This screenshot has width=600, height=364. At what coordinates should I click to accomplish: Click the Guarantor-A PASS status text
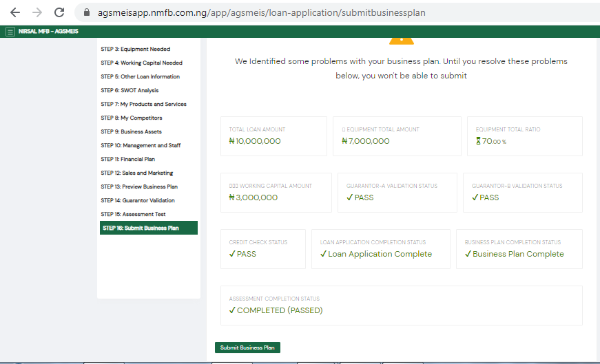point(364,197)
